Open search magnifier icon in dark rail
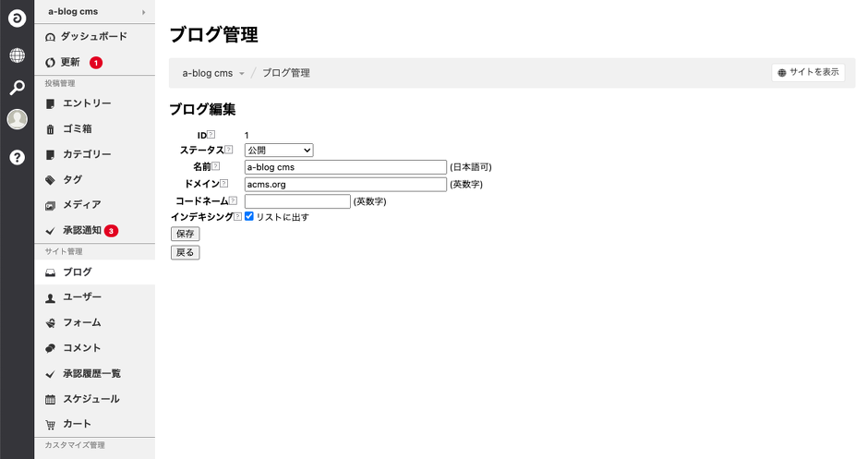This screenshot has width=868, height=459. 18,88
